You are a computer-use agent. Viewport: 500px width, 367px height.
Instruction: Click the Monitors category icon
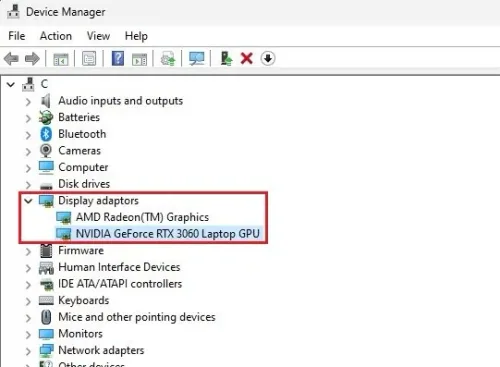[46, 334]
